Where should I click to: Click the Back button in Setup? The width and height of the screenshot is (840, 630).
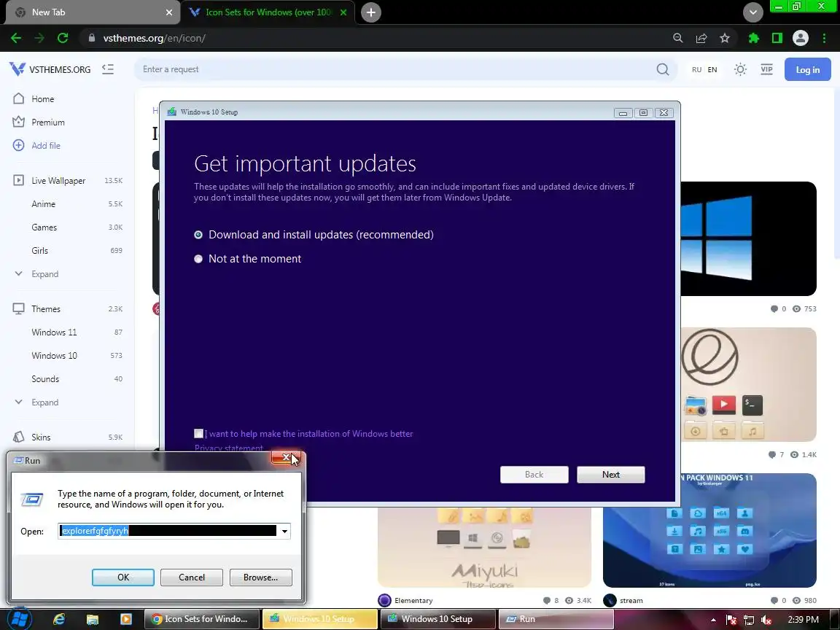point(534,475)
